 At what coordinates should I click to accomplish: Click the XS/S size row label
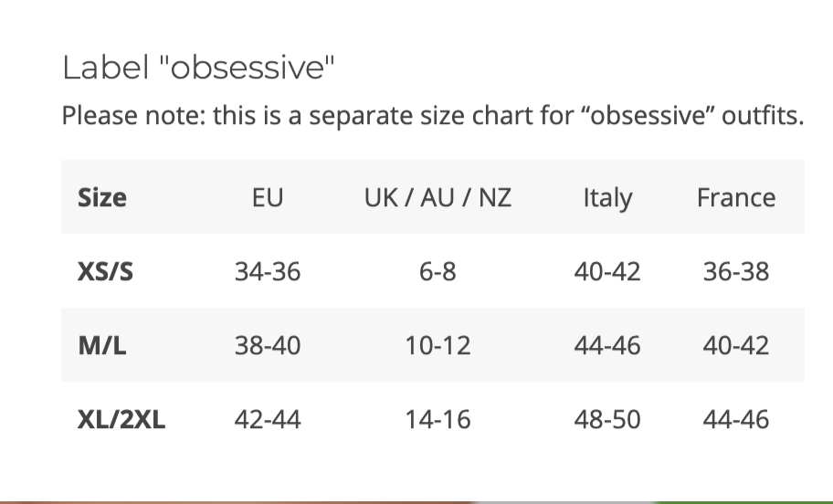pyautogui.click(x=105, y=271)
